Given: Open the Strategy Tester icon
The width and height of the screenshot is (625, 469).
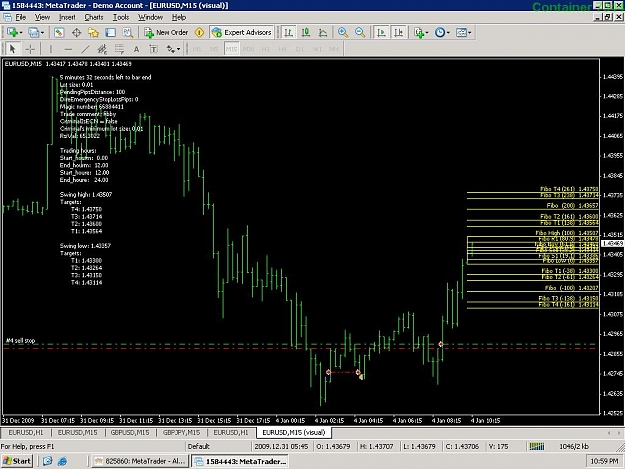Looking at the screenshot, I should [128, 32].
